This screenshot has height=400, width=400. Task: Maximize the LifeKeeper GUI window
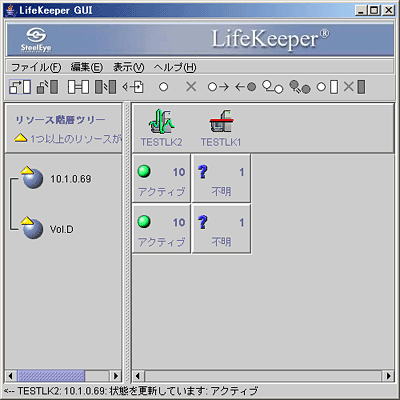(374, 10)
